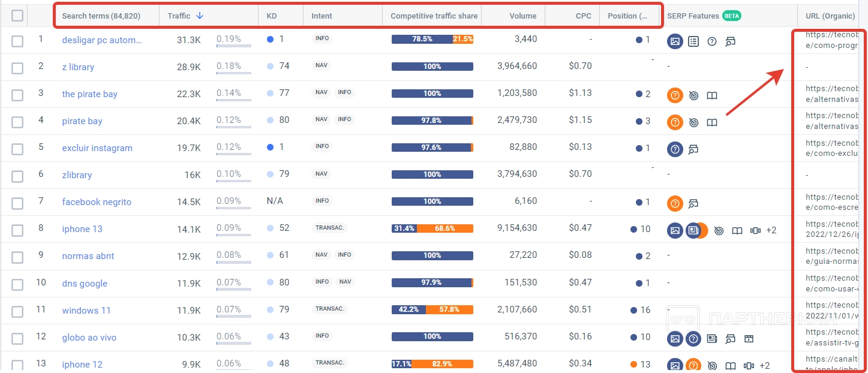Open the desligar pc autom… keyword link
868x373 pixels.
[x=102, y=40]
